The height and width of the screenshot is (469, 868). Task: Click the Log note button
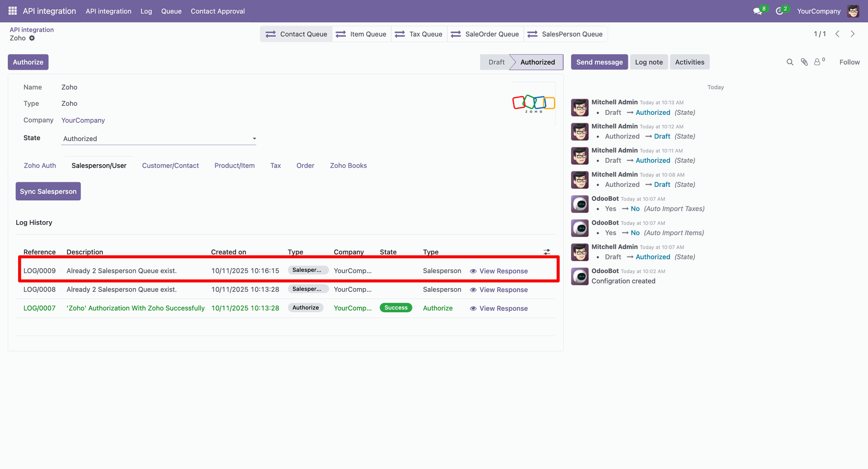tap(649, 62)
